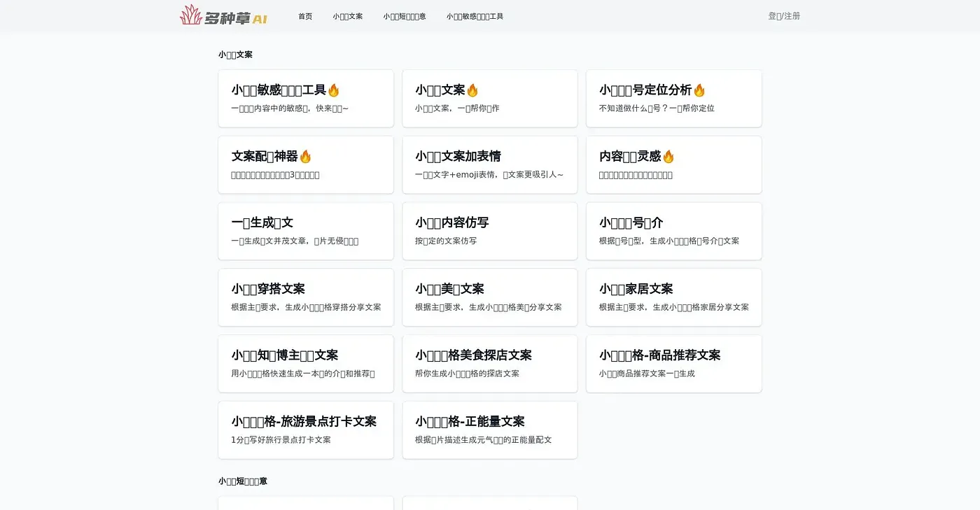Open the card with 美 between 穿搭 and 家居
This screenshot has width=980, height=510.
pyautogui.click(x=490, y=297)
